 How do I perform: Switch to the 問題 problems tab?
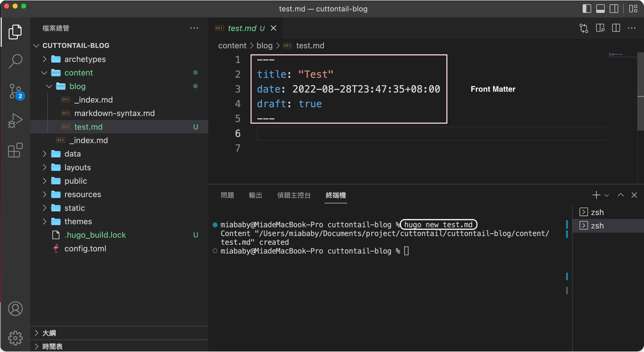(x=227, y=195)
